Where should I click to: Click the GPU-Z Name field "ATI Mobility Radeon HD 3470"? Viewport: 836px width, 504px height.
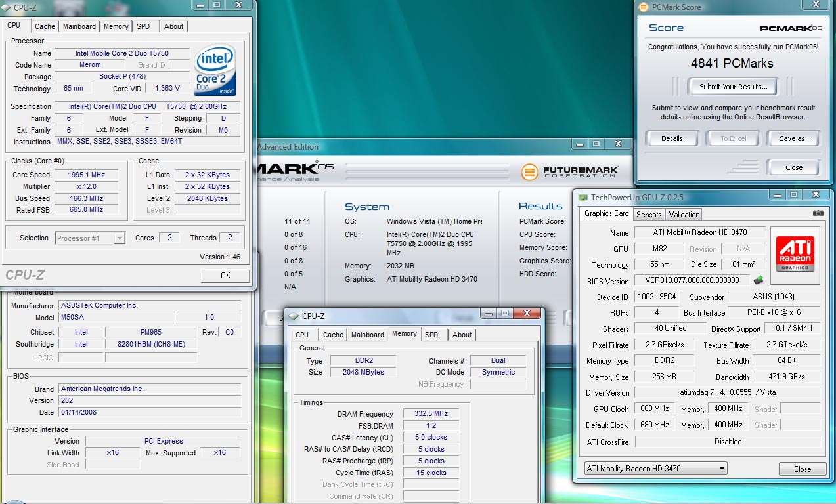[x=700, y=232]
